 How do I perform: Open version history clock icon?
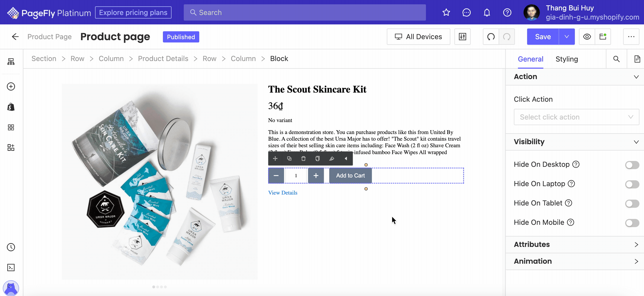(x=11, y=247)
